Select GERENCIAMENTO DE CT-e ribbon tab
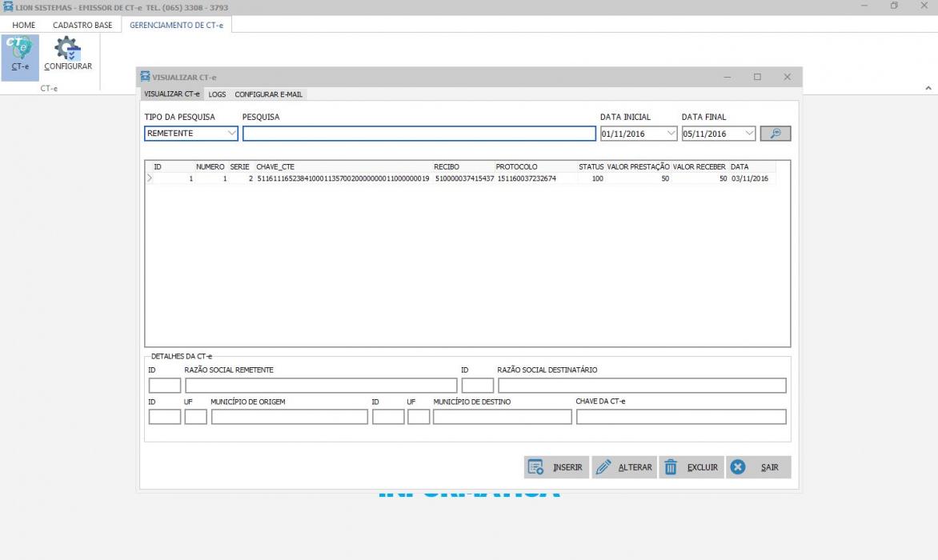 (x=176, y=25)
